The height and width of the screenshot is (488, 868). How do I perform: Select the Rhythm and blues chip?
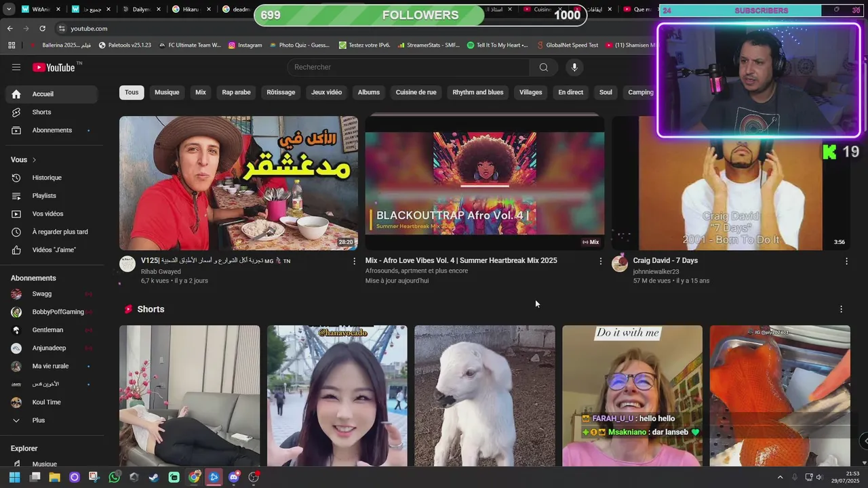point(478,92)
